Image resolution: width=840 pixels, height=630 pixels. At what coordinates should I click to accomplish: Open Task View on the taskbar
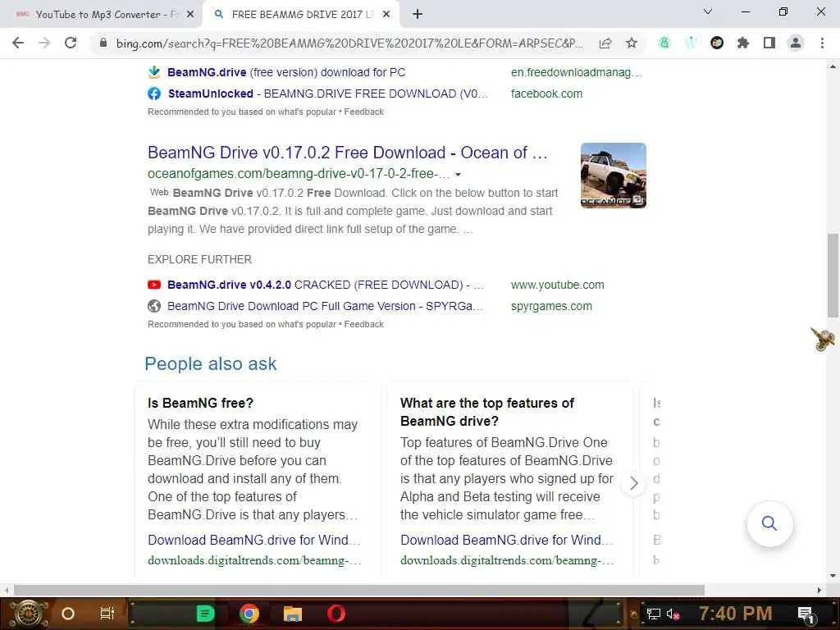coord(107,614)
